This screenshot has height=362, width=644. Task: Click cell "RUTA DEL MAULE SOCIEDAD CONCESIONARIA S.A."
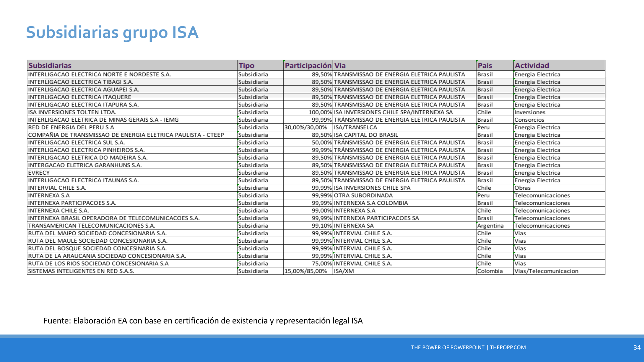tap(132, 241)
